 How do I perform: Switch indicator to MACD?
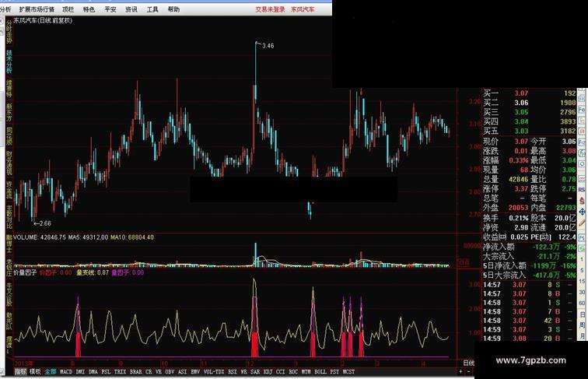pyautogui.click(x=66, y=371)
